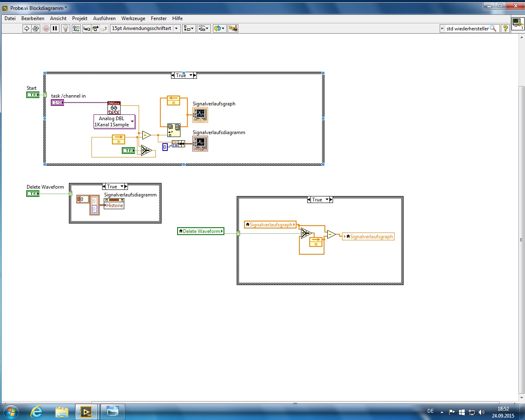525x420 pixels.
Task: Toggle highlight execution light bulb
Action: pyautogui.click(x=65, y=28)
